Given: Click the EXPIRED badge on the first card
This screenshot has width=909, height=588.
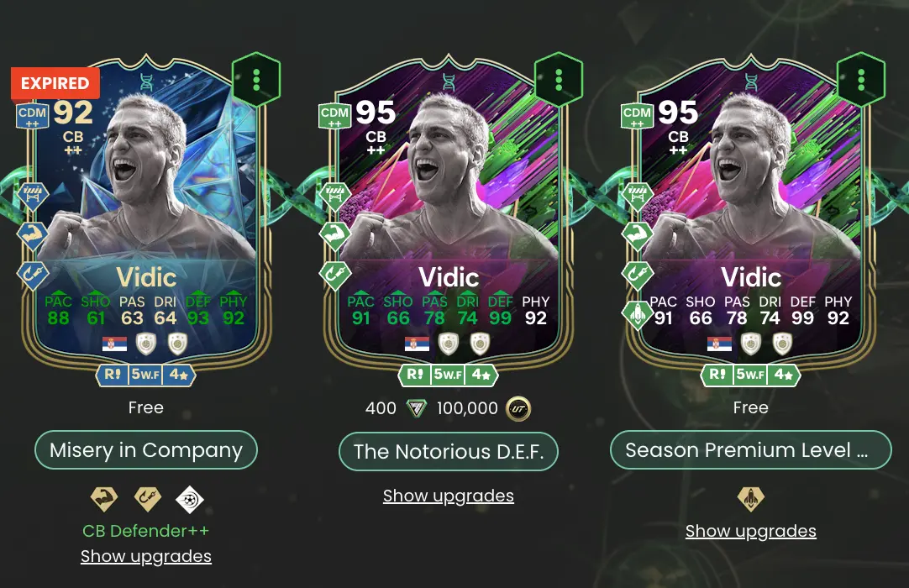Looking at the screenshot, I should pyautogui.click(x=55, y=83).
